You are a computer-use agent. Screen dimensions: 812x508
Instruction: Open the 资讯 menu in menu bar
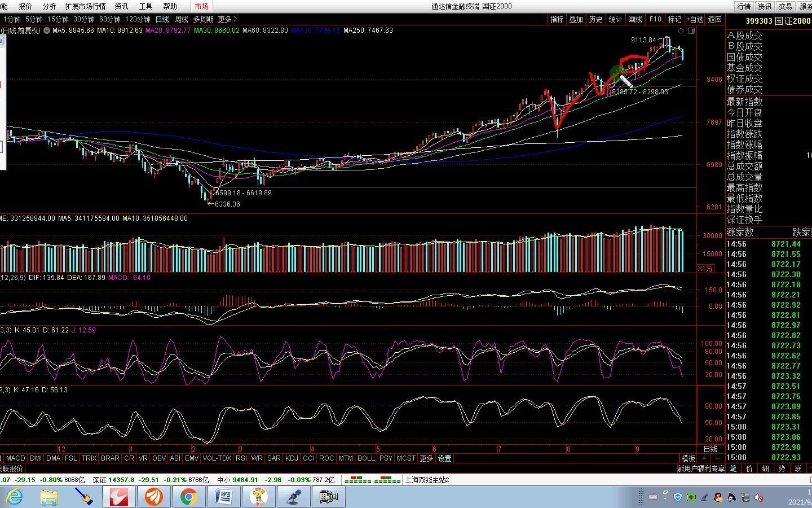(x=121, y=6)
